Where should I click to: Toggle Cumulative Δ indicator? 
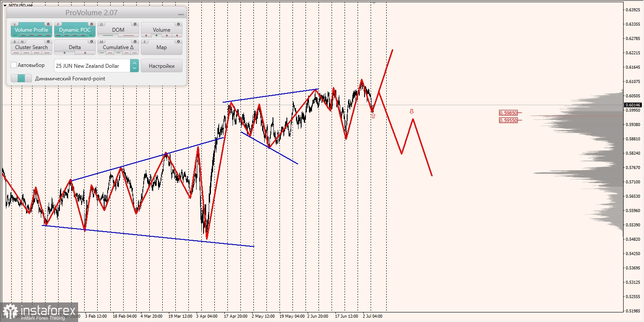(x=118, y=47)
